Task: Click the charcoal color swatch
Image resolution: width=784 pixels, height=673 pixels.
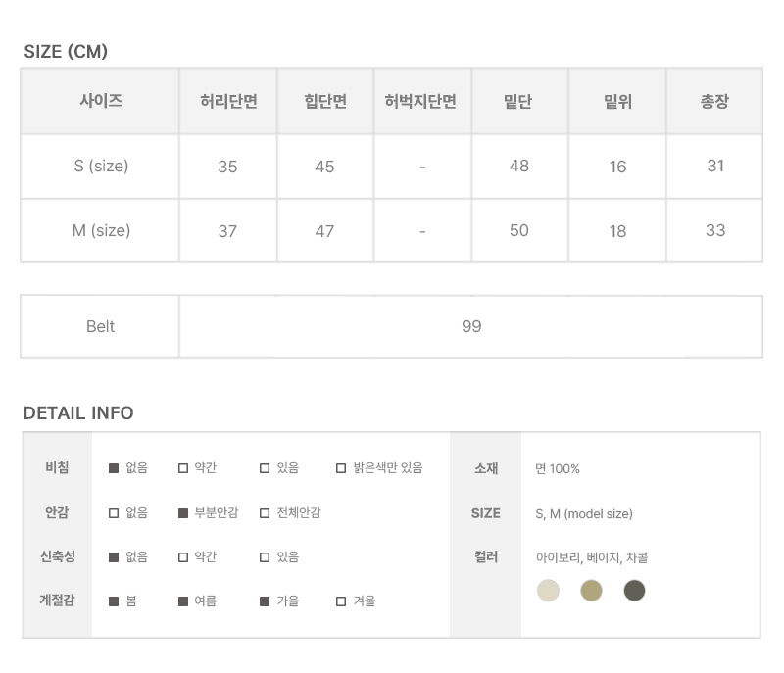Action: [x=635, y=591]
